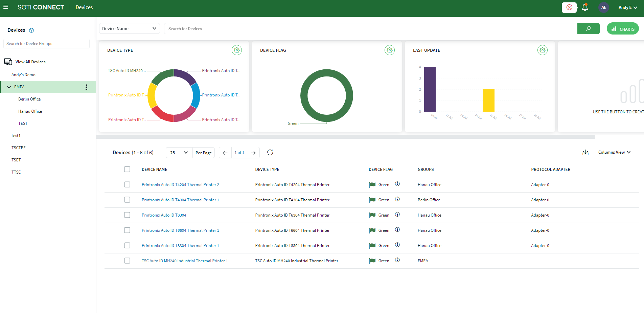Click green flag of T6304 printer row
This screenshot has height=313, width=644.
click(372, 215)
